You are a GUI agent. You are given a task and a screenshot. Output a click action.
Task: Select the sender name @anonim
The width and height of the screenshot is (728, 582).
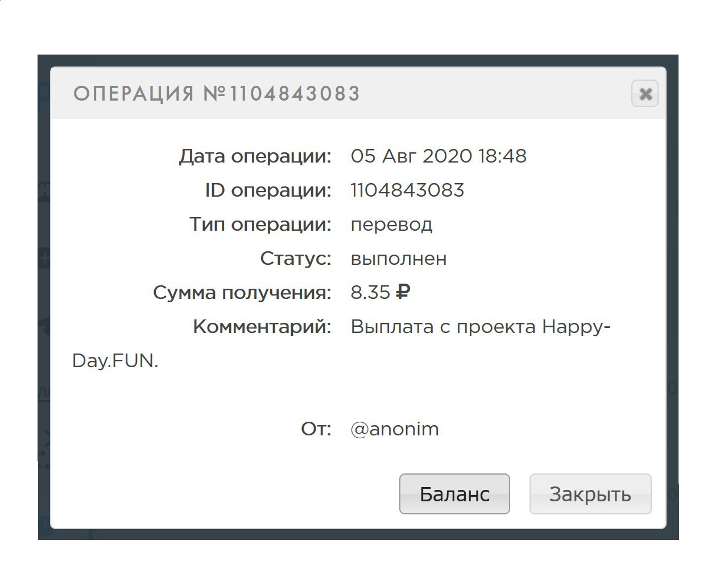pos(395,429)
